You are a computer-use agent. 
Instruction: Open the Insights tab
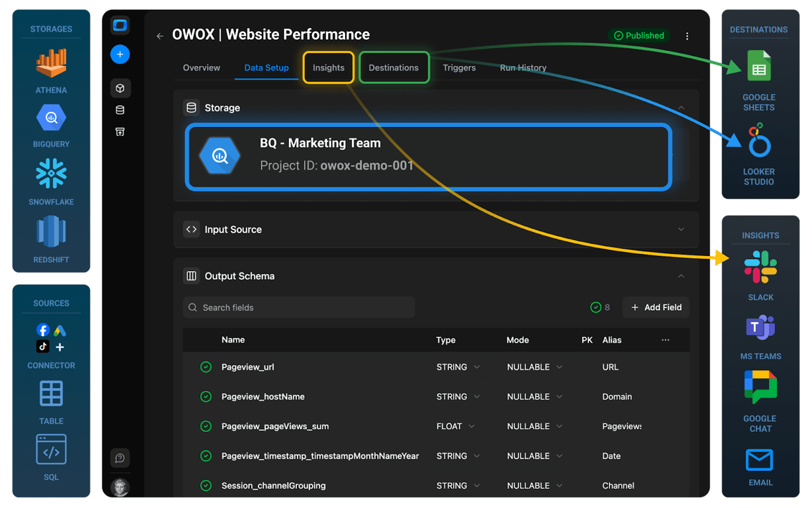point(329,67)
